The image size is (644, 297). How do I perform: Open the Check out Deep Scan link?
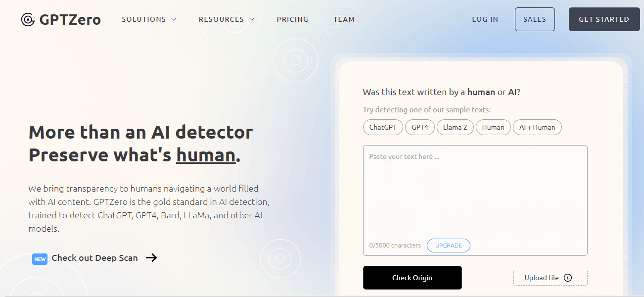pos(94,258)
